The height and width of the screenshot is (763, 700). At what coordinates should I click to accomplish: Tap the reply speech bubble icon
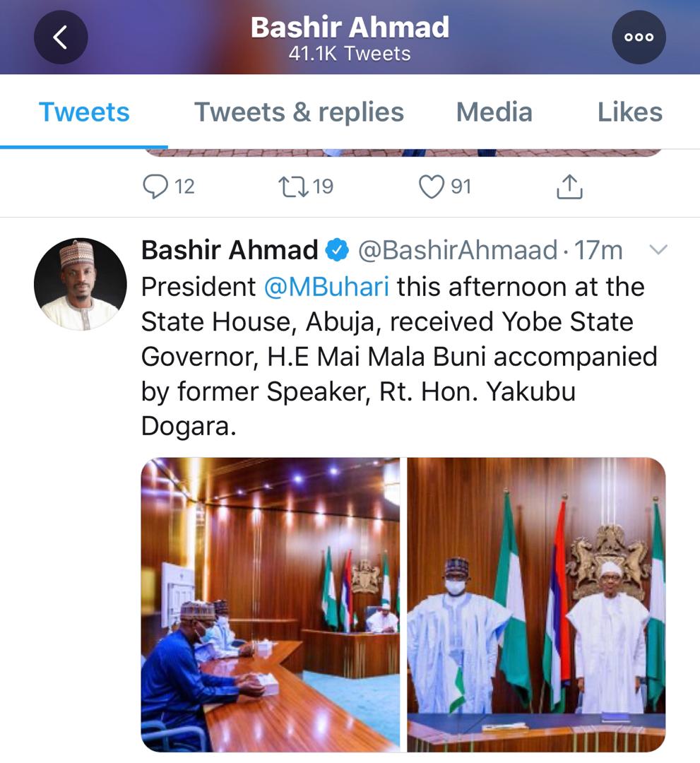click(x=155, y=187)
